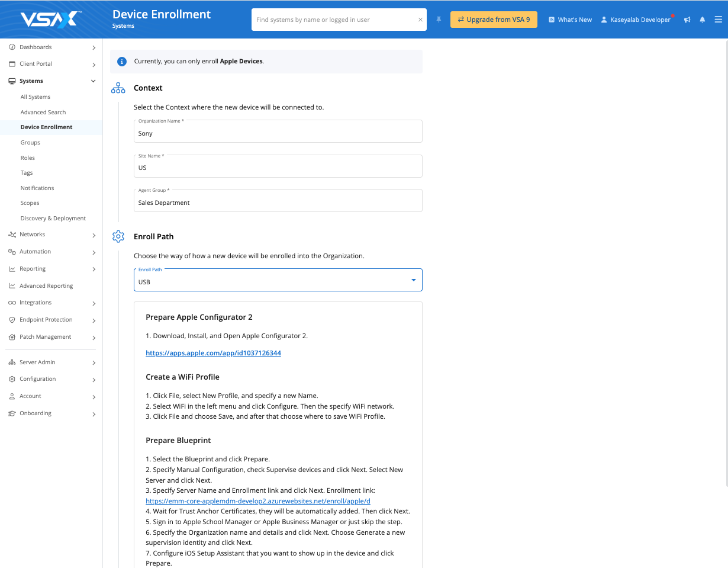728x568 pixels.
Task: Click the Onboarding graduation cap icon
Action: (x=12, y=413)
